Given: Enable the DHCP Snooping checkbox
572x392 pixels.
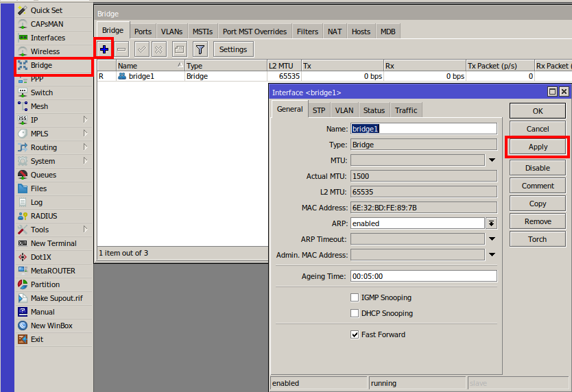Looking at the screenshot, I should pyautogui.click(x=355, y=313).
